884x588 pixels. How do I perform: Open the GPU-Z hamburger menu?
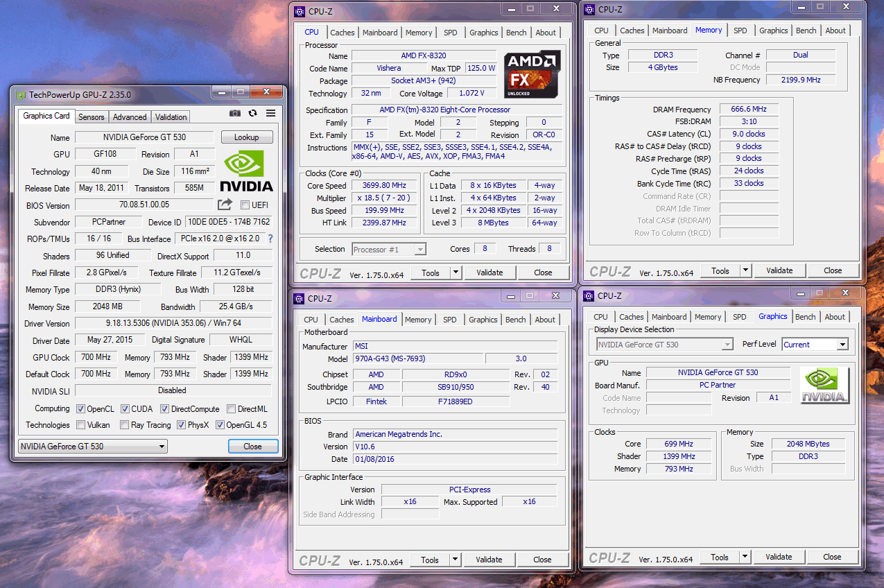[x=270, y=114]
